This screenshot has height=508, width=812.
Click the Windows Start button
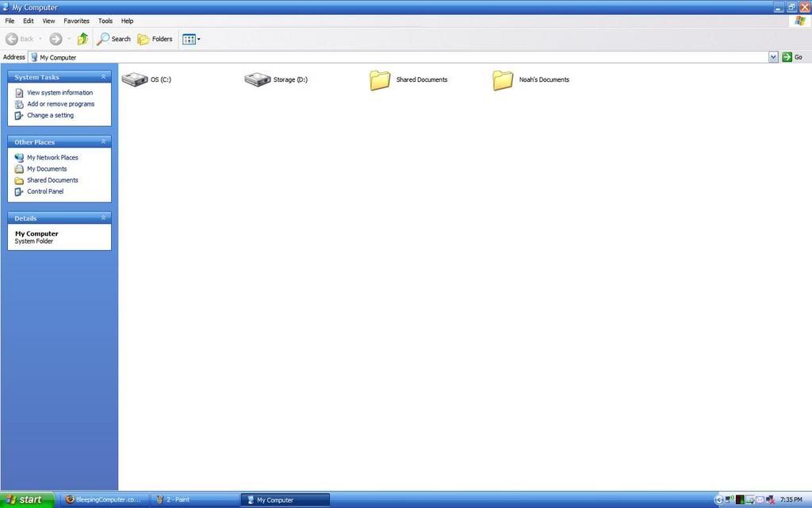(27, 500)
